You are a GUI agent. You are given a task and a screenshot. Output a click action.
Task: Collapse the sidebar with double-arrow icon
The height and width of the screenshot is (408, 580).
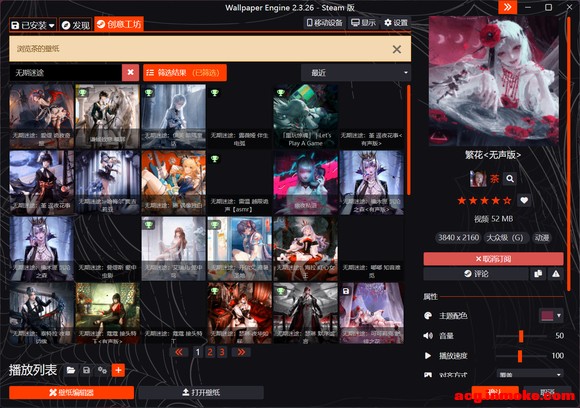(x=507, y=7)
